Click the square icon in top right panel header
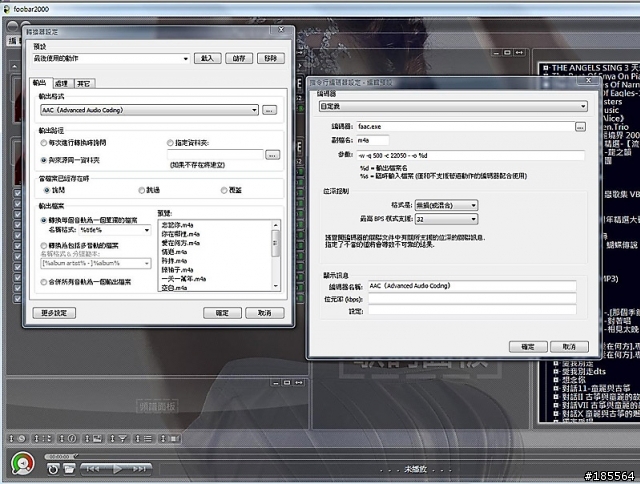640x484 pixels. pos(507,53)
